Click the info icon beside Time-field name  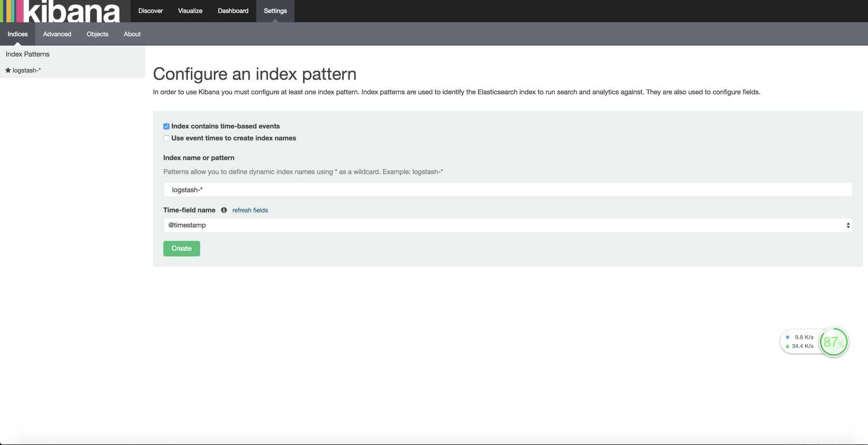(224, 210)
